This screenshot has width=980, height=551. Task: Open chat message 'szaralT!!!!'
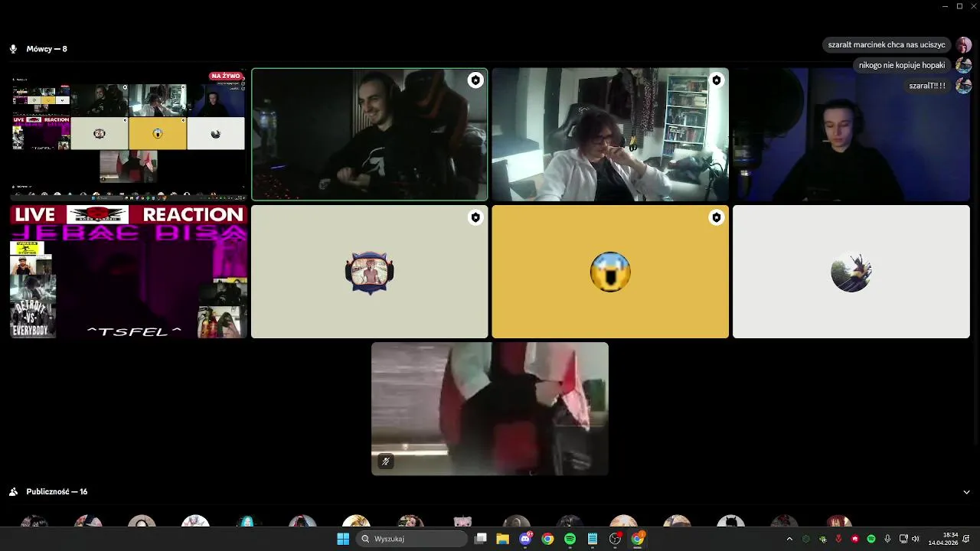point(927,86)
